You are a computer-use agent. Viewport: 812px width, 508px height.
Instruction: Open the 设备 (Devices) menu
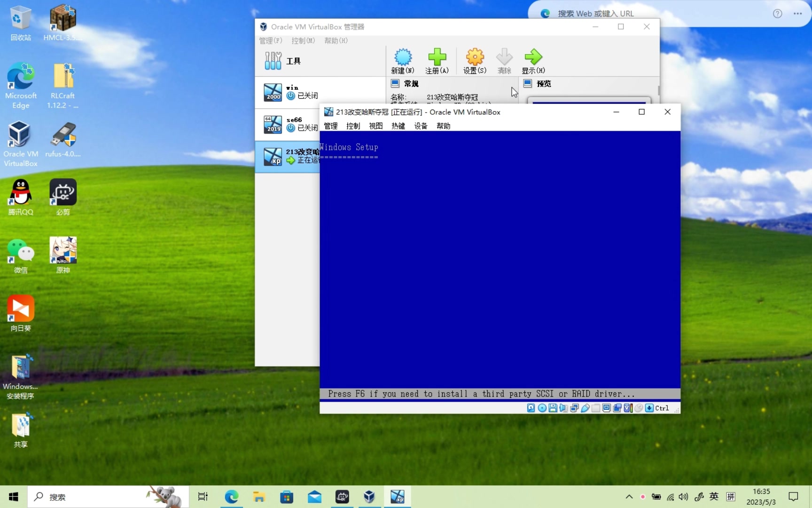(421, 126)
